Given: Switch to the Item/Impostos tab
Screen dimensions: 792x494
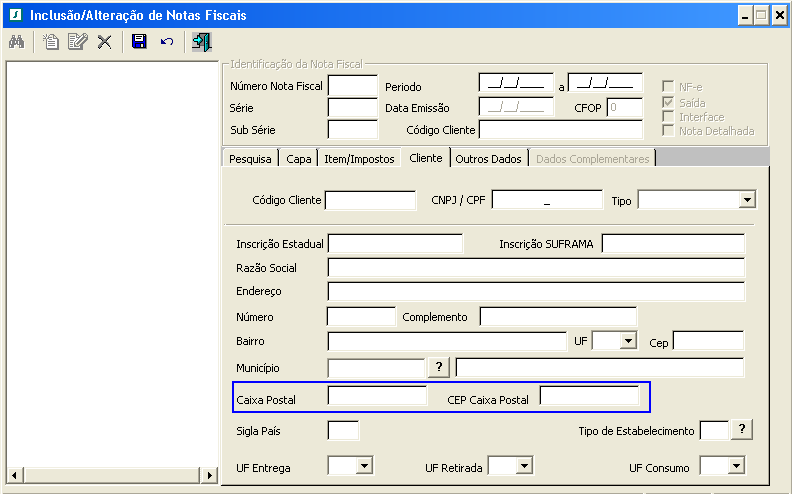Looking at the screenshot, I should point(360,158).
